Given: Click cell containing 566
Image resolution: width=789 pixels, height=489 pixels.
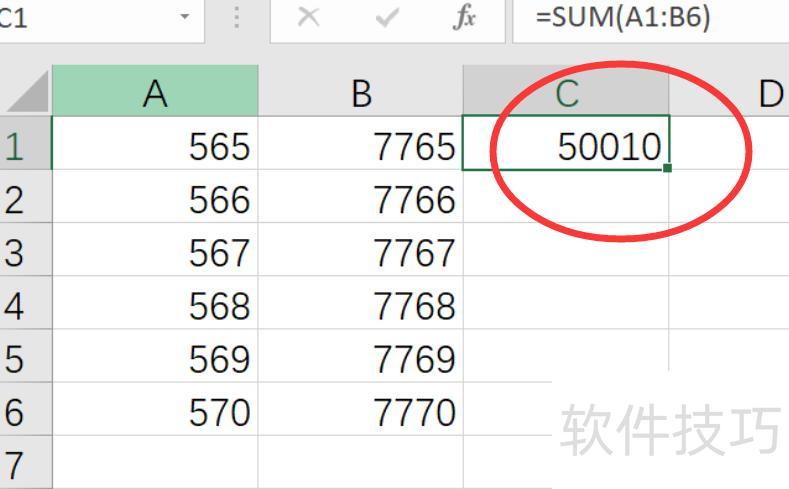Looking at the screenshot, I should click(x=155, y=196).
